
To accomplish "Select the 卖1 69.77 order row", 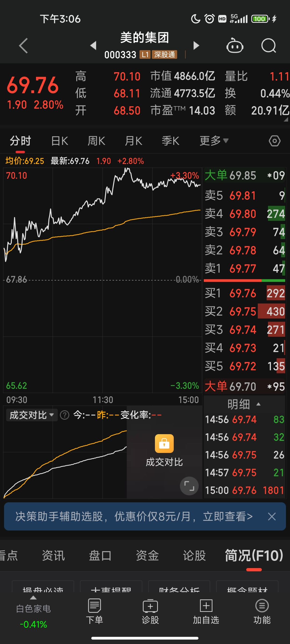I will tap(244, 269).
